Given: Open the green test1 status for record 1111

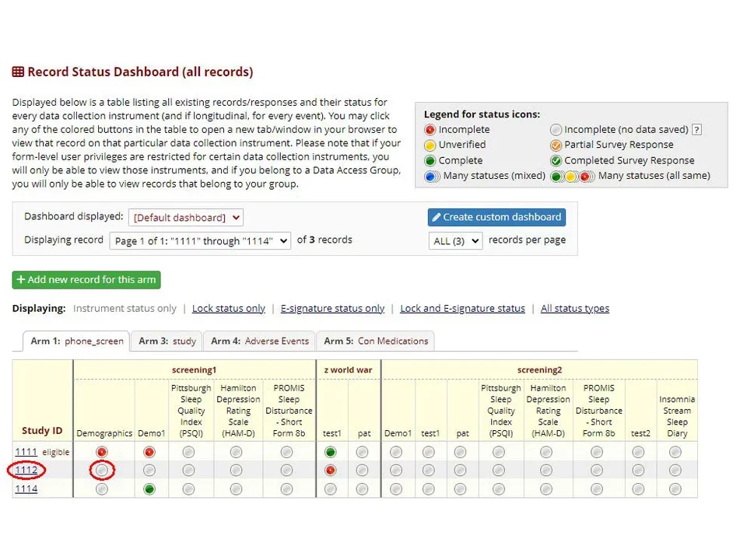Looking at the screenshot, I should (x=330, y=451).
